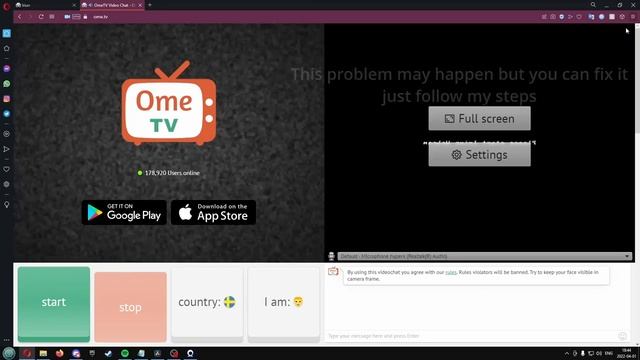Close the OmeTV Video Chat tab
The height and width of the screenshot is (360, 640).
(x=140, y=5)
